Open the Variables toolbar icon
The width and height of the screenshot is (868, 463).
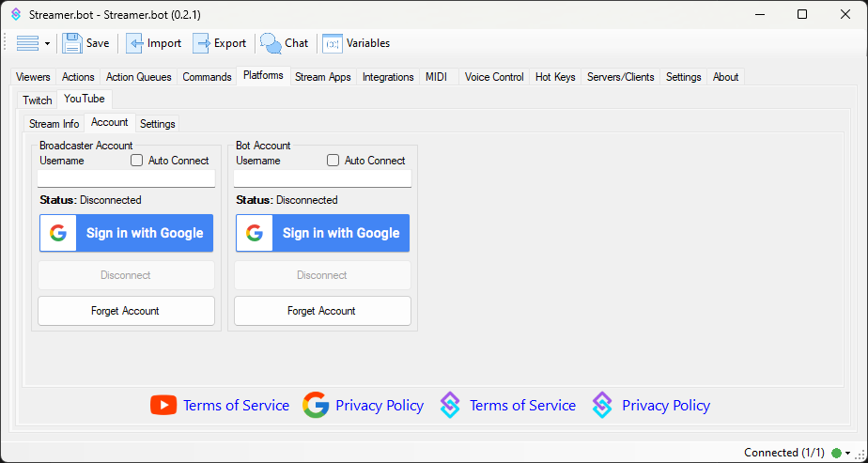pyautogui.click(x=333, y=43)
